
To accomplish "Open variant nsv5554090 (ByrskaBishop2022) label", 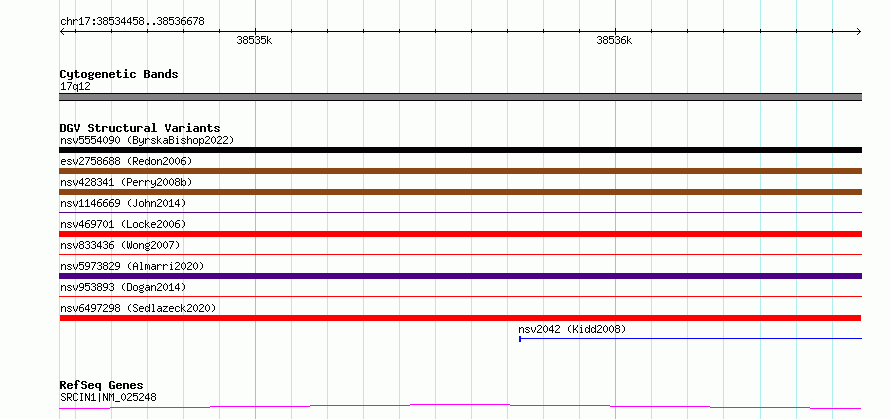I will point(147,140).
